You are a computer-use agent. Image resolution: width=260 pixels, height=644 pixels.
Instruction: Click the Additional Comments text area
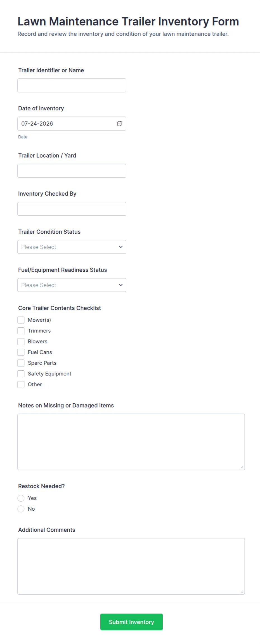tap(131, 566)
